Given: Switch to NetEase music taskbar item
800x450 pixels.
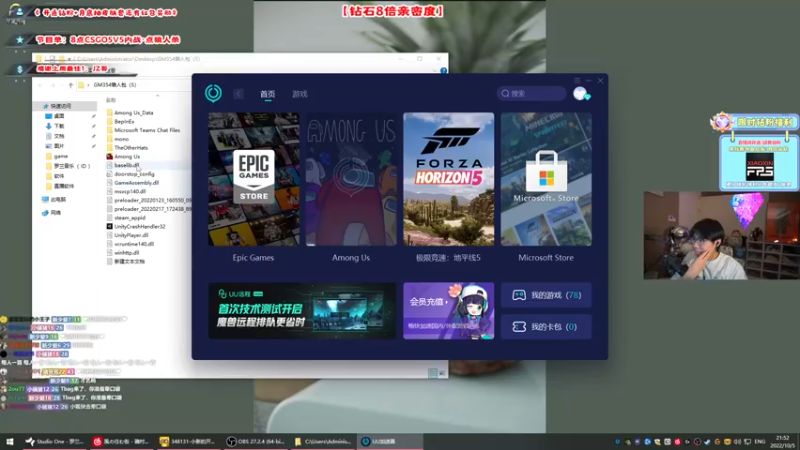Looking at the screenshot, I should tap(121, 441).
